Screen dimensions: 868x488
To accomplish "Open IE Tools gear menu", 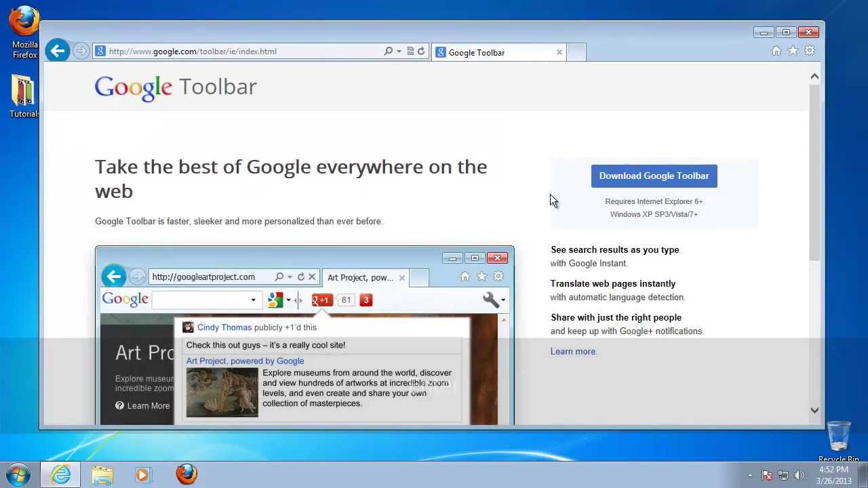I will 810,51.
